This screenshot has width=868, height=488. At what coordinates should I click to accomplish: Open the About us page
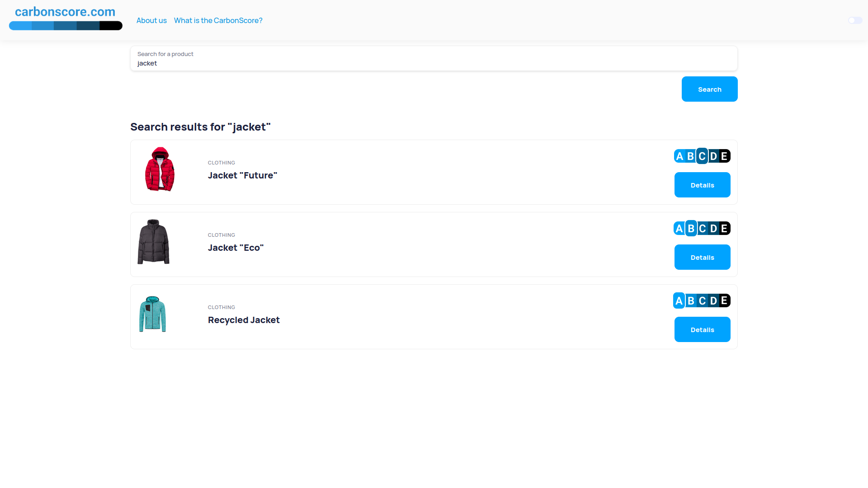click(x=151, y=20)
